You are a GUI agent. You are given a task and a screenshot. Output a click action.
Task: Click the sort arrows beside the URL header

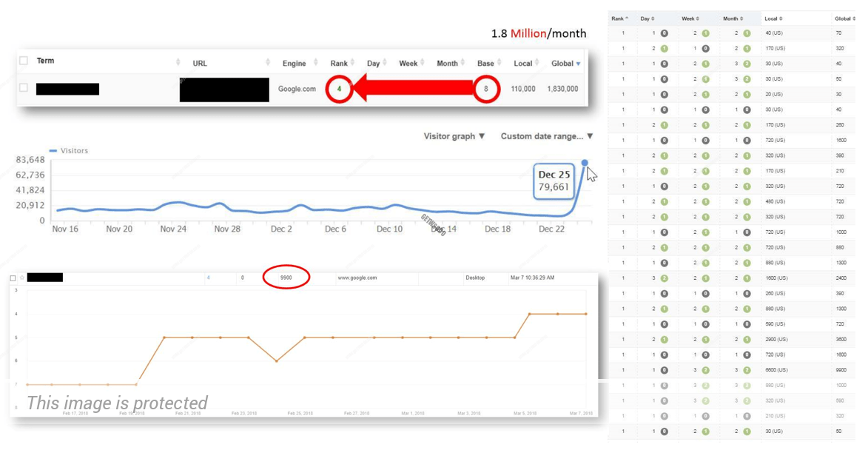268,63
